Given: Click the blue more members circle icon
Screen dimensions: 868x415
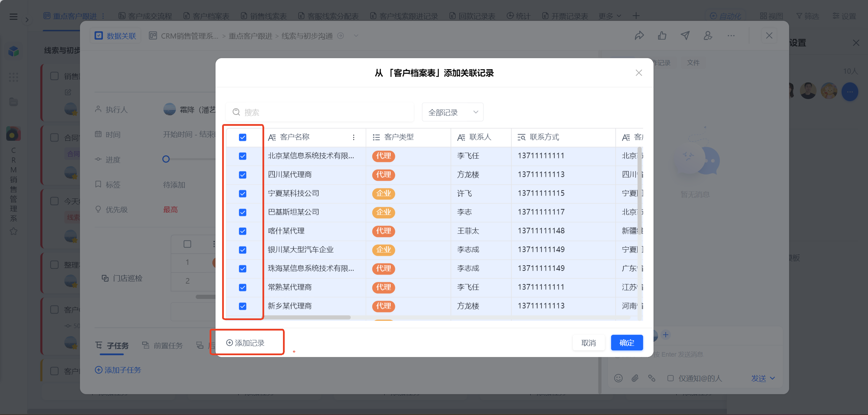Looking at the screenshot, I should tap(850, 92).
